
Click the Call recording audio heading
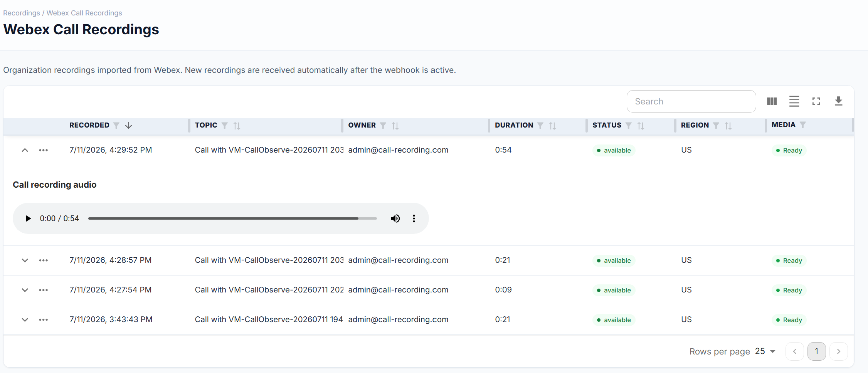[55, 185]
